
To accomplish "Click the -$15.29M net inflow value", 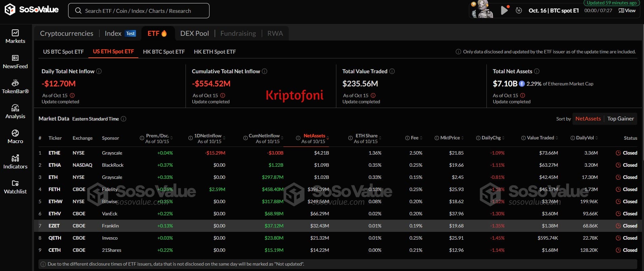I will [x=215, y=153].
